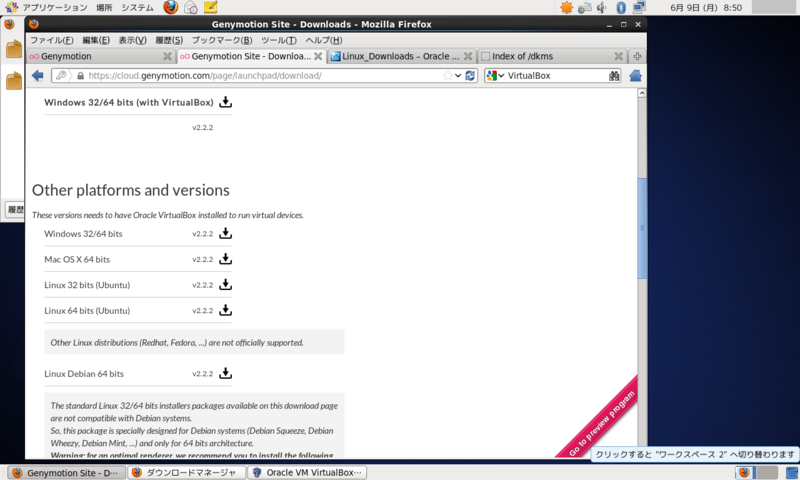Open the search engine selector dropdown
This screenshot has width=800, height=480.
tap(495, 75)
